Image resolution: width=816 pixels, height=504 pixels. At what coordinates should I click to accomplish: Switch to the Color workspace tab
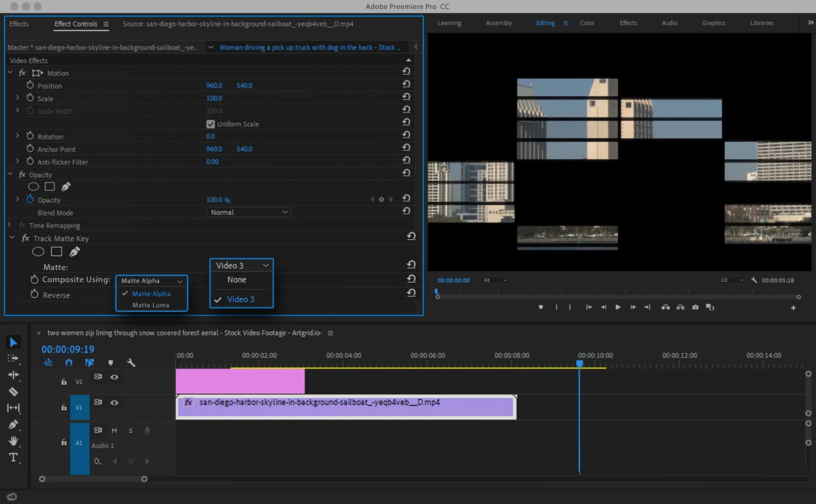(587, 23)
